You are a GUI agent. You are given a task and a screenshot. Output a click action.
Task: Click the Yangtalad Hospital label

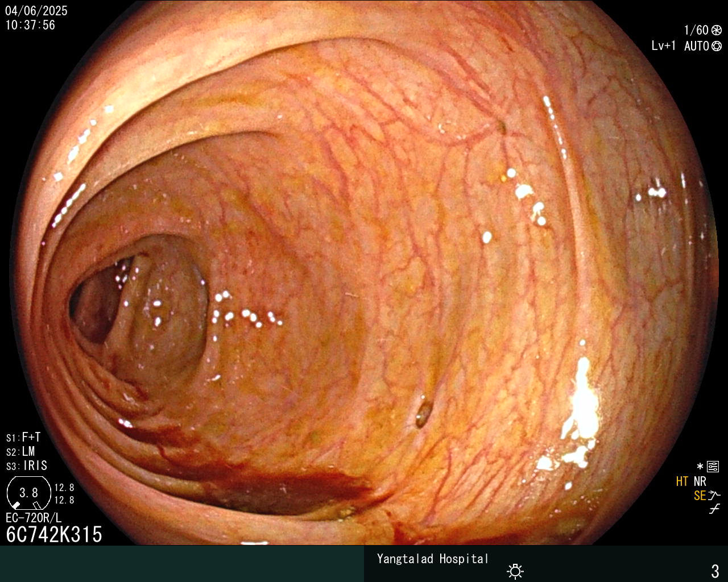pyautogui.click(x=433, y=559)
